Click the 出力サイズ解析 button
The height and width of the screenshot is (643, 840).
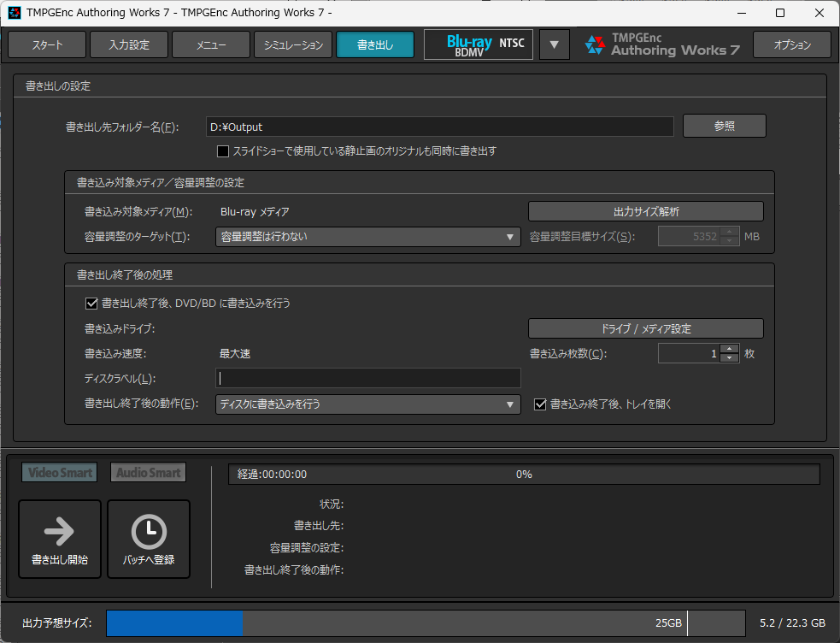coord(645,211)
